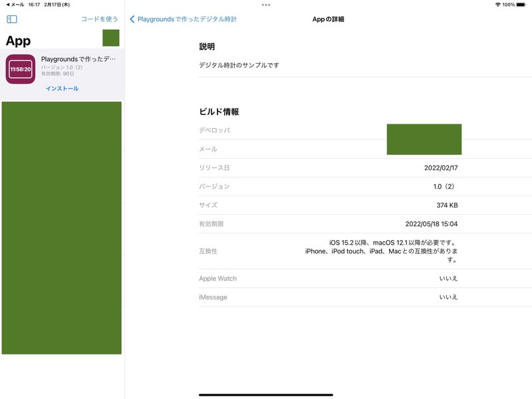The width and height of the screenshot is (532, 399).
Task: Tap the home indicator bar
Action: click(x=266, y=395)
